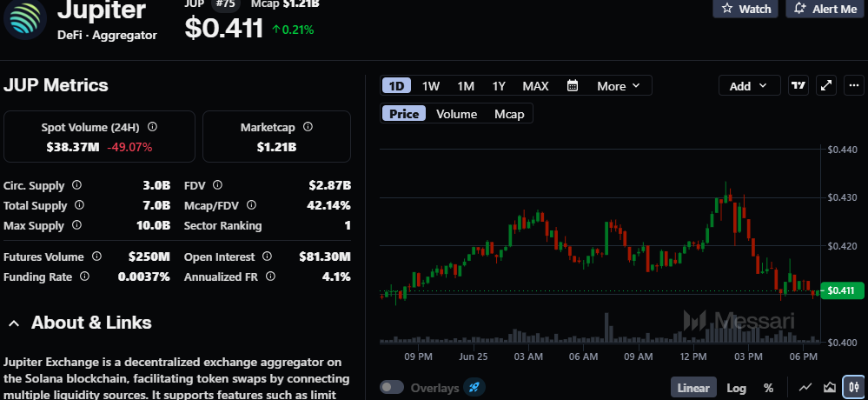The width and height of the screenshot is (868, 400).
Task: Show info for FDV
Action: tap(217, 185)
